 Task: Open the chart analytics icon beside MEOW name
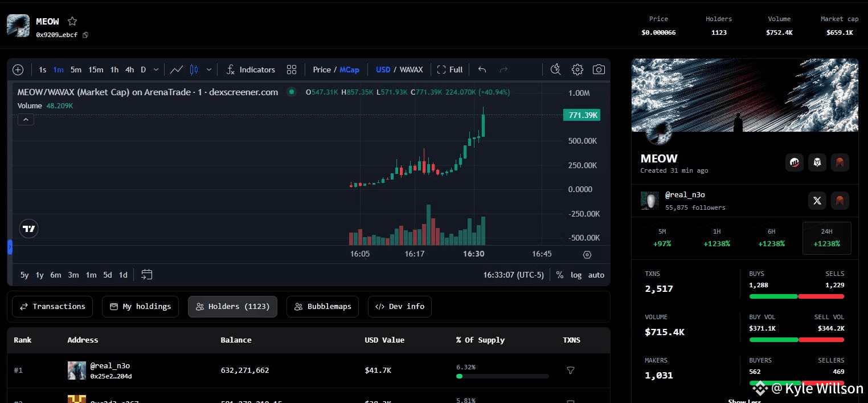tap(795, 162)
